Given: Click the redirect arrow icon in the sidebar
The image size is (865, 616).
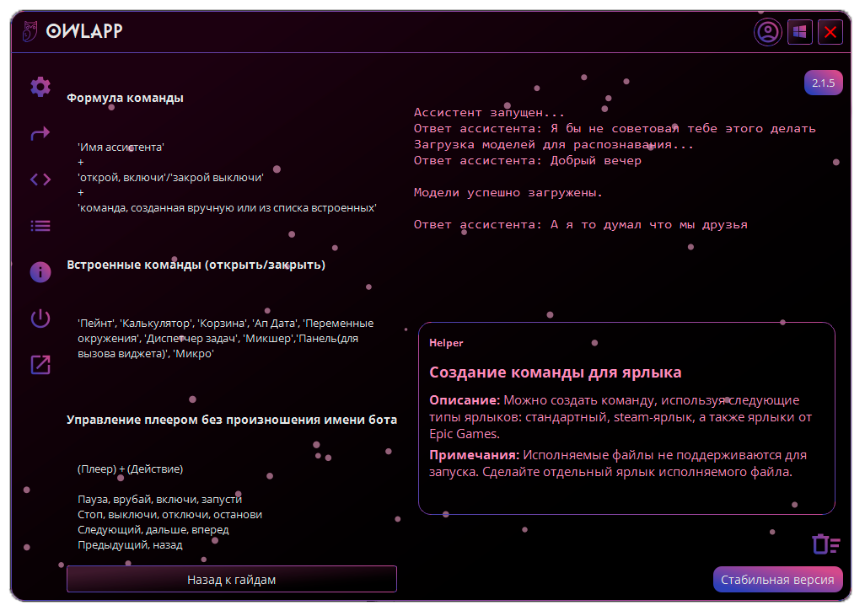Looking at the screenshot, I should click(39, 134).
